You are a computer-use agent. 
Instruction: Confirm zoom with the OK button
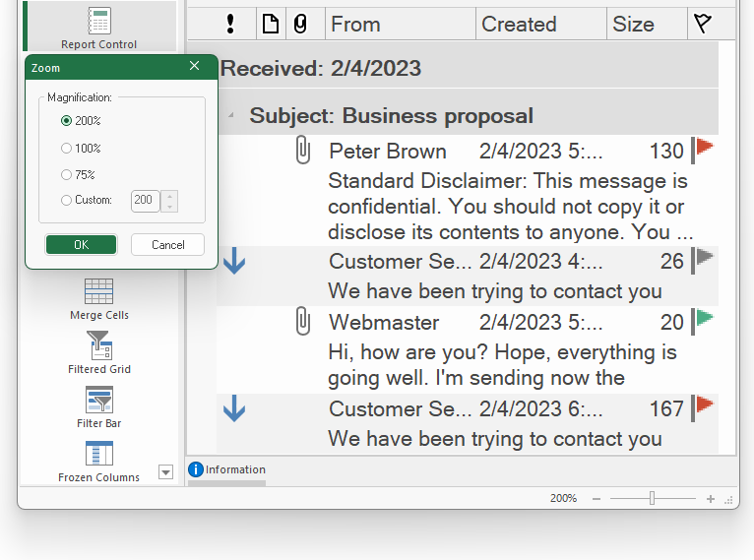81,245
